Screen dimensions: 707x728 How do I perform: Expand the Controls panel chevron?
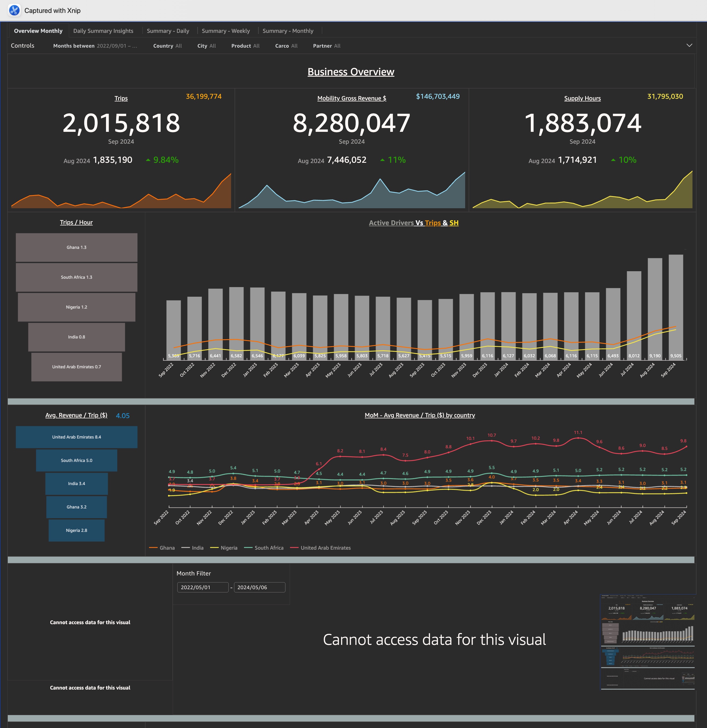point(689,45)
